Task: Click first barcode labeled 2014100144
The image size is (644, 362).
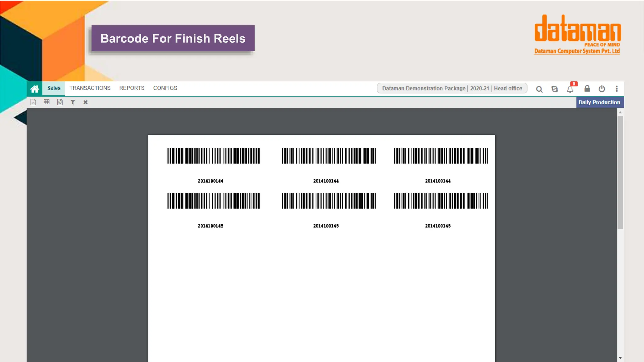Action: tap(213, 156)
